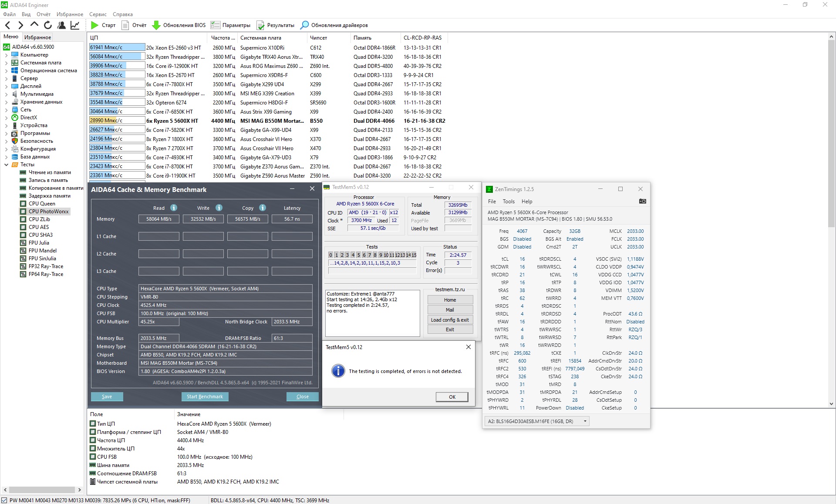
Task: Open the graph chart icon in the toolbar
Action: [75, 25]
